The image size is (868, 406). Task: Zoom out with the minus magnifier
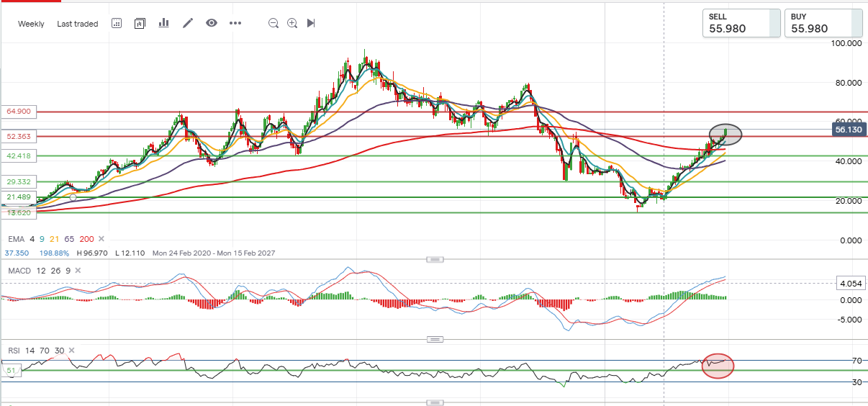coord(273,23)
